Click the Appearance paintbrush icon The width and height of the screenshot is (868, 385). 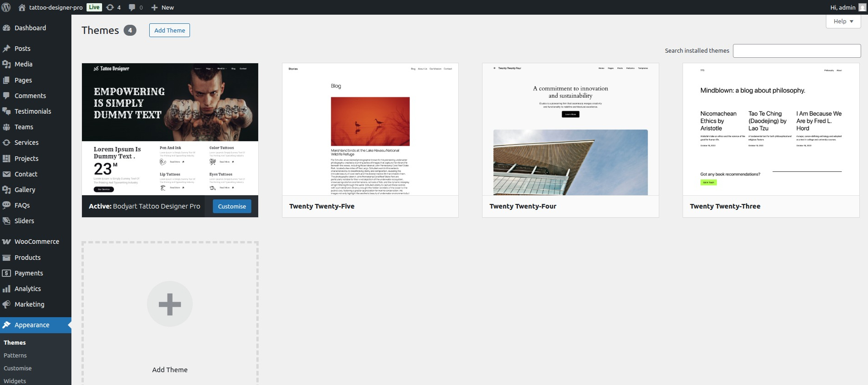click(6, 325)
